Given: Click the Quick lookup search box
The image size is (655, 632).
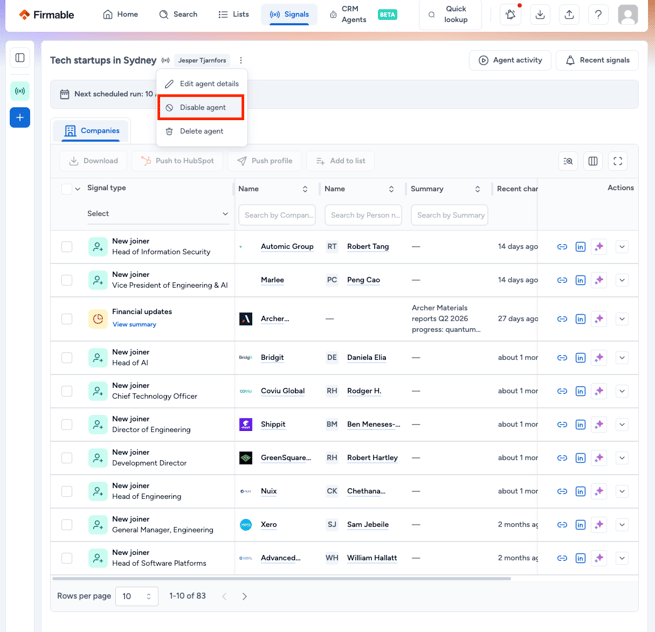Looking at the screenshot, I should 450,15.
